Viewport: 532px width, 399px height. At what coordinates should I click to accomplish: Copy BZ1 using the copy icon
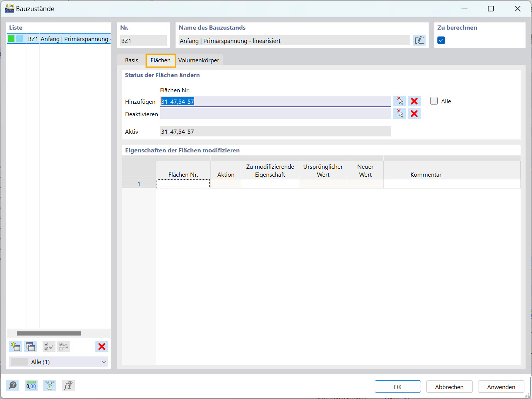(x=30, y=346)
